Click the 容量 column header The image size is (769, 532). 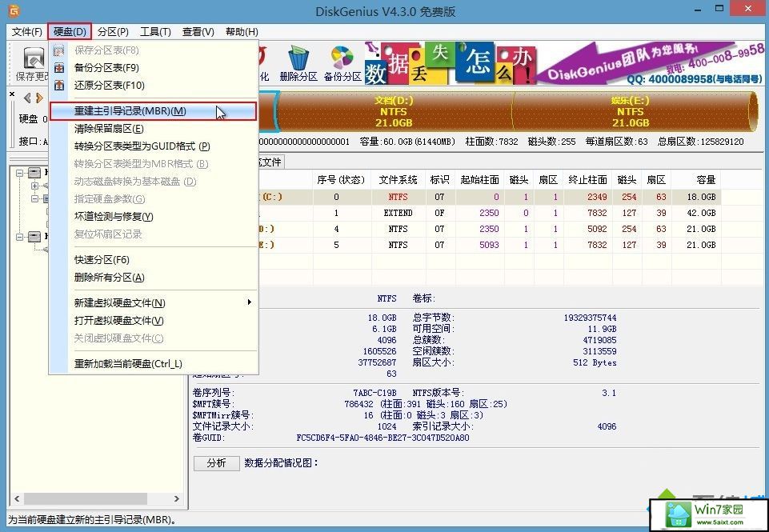pyautogui.click(x=696, y=180)
